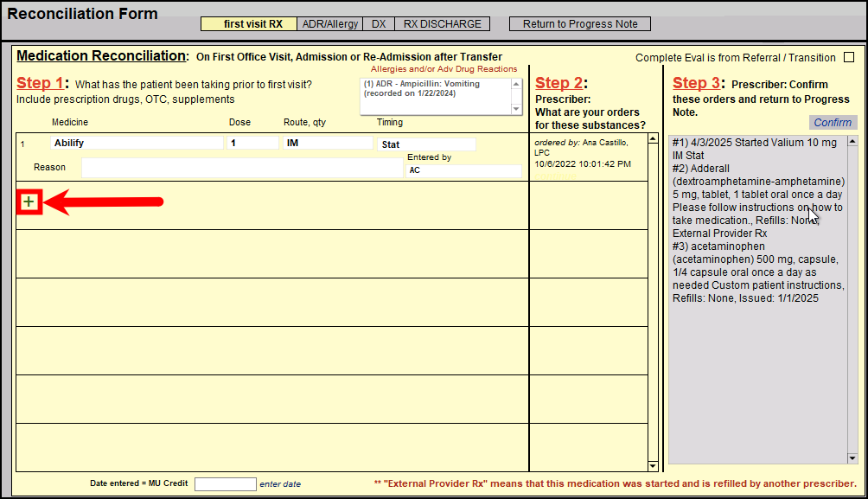Edit the Dose field containing 1

(x=252, y=144)
